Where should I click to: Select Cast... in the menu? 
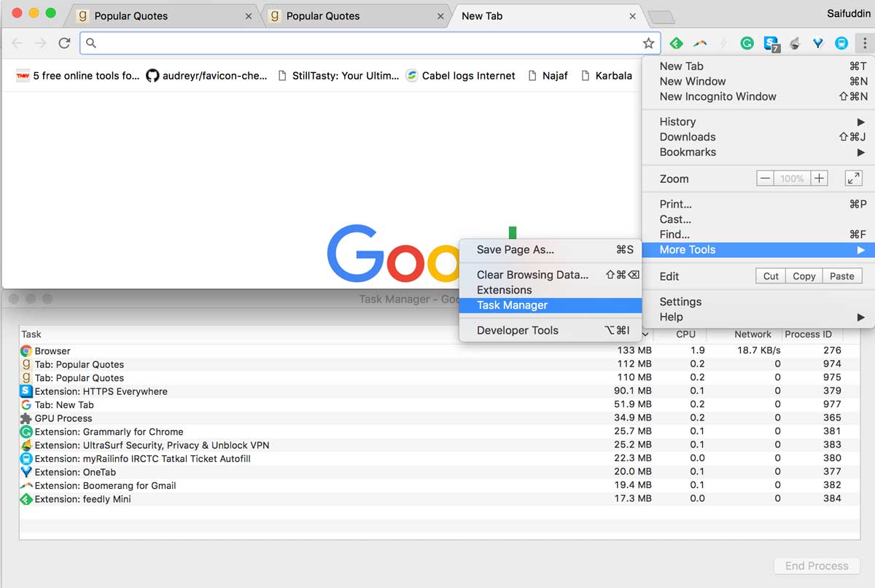coord(758,219)
